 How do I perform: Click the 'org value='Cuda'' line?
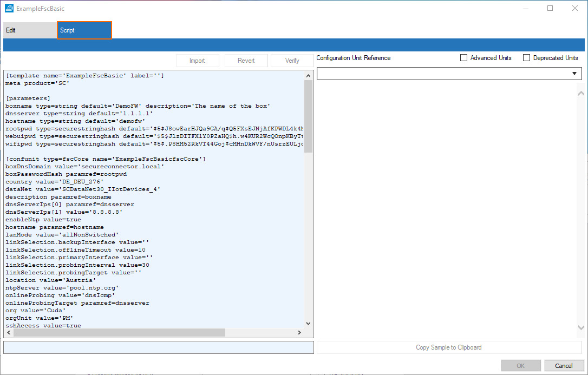36,310
